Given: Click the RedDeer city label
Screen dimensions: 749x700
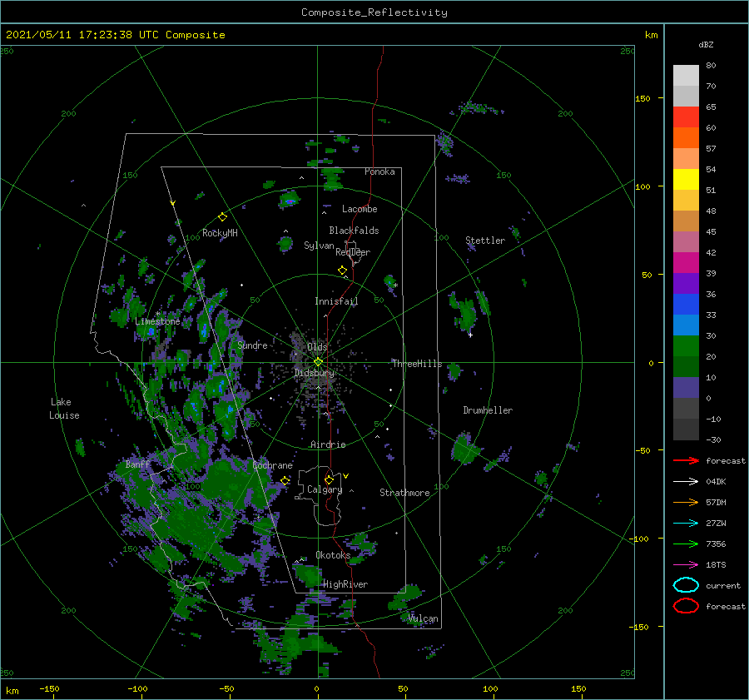Looking at the screenshot, I should 353,252.
